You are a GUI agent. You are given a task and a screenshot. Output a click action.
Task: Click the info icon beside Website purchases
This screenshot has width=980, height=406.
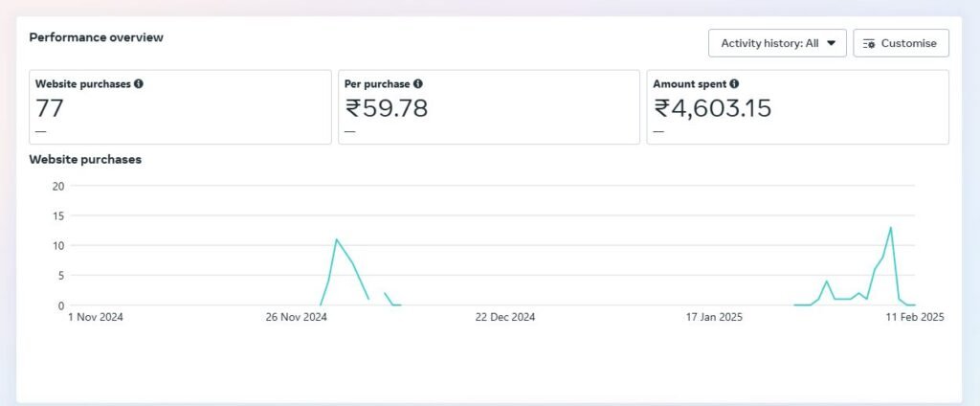(139, 84)
